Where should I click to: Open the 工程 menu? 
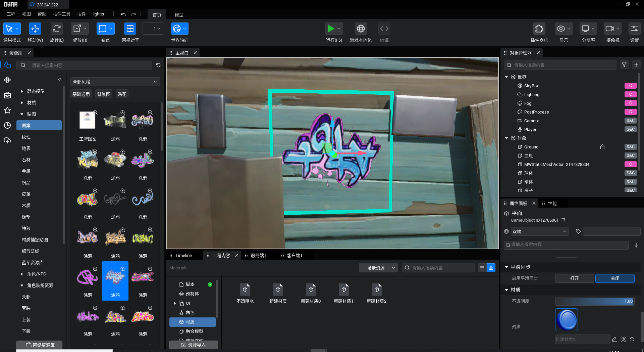click(x=11, y=14)
